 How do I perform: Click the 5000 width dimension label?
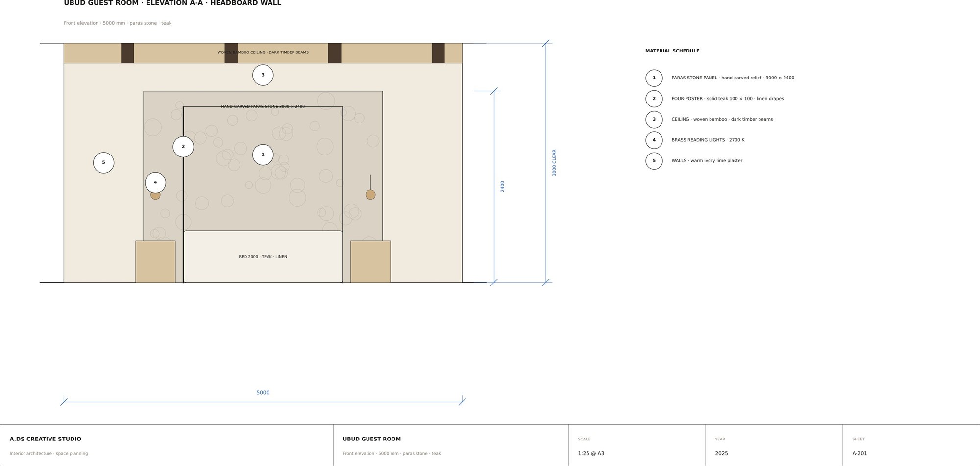[x=263, y=393]
